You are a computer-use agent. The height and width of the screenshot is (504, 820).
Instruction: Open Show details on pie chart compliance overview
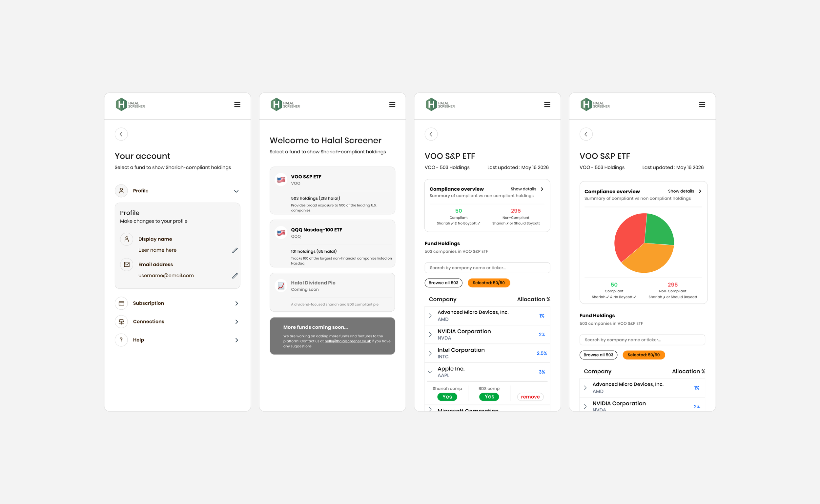pos(685,191)
